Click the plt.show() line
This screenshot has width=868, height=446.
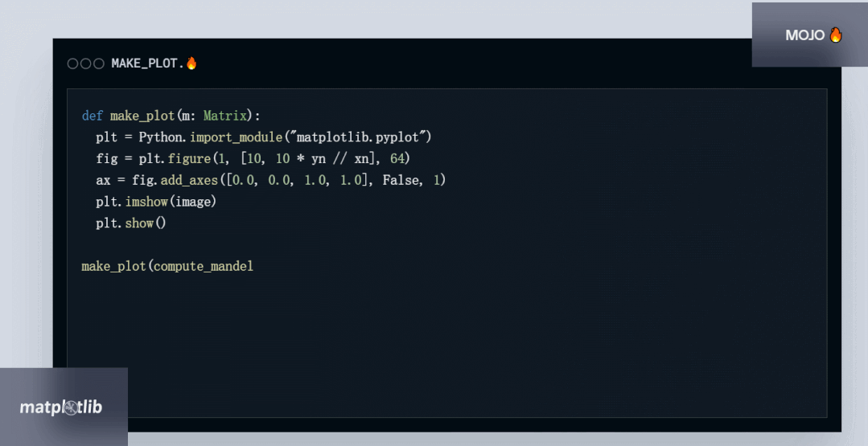coord(131,223)
